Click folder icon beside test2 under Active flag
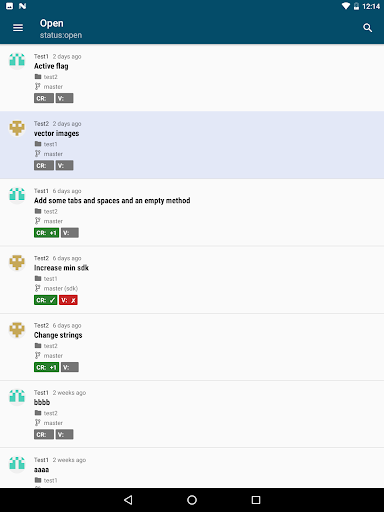Viewport: 384px width, 512px height. [38, 77]
